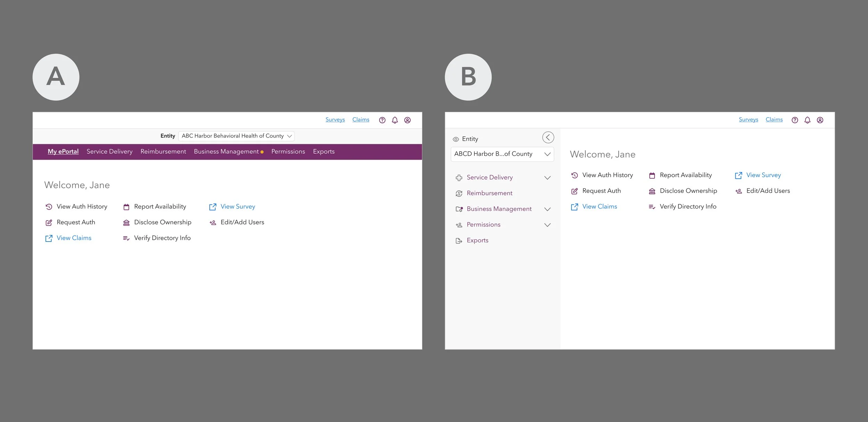Open ABC Harbor Behavioral Health entity dropdown
Viewport: 868px width, 422px height.
coord(236,136)
